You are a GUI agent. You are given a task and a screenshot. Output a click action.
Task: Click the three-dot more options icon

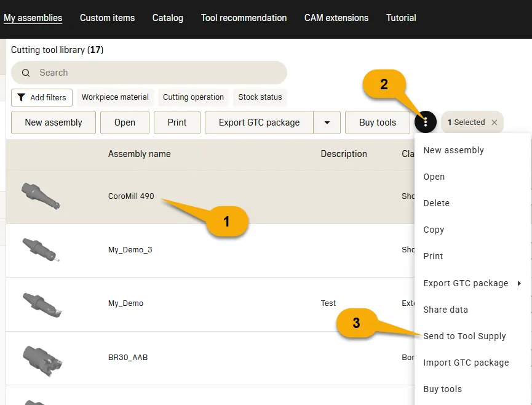coord(426,122)
